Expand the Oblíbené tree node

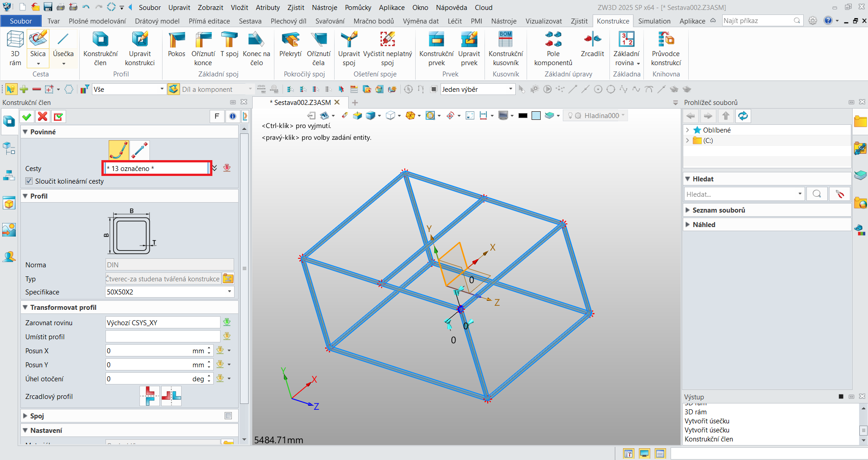tap(687, 130)
